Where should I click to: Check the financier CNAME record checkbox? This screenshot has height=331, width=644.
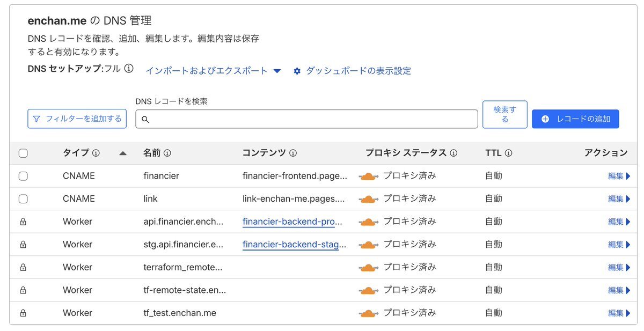click(23, 176)
